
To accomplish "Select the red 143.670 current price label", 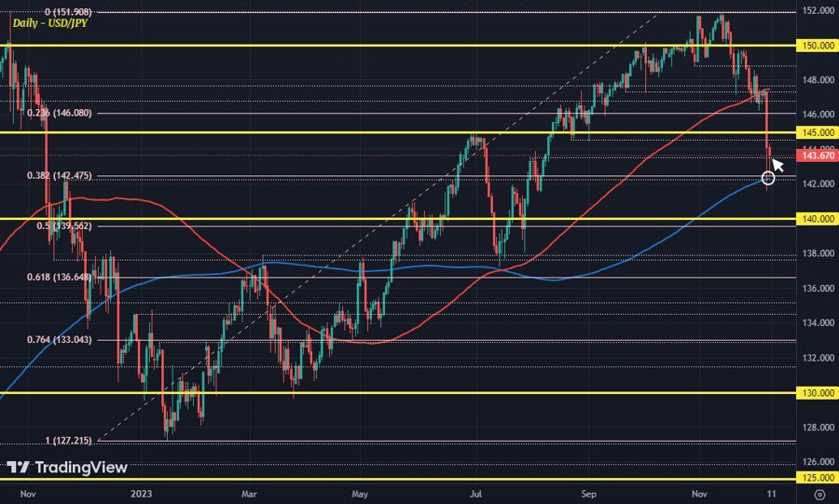I will pos(818,156).
